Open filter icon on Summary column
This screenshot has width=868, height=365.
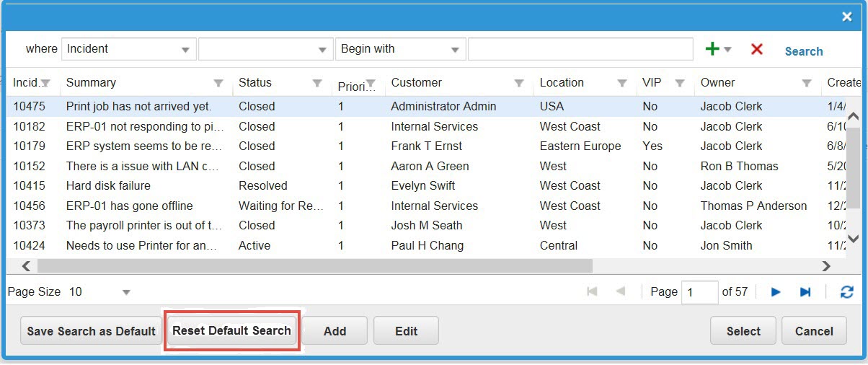click(218, 83)
